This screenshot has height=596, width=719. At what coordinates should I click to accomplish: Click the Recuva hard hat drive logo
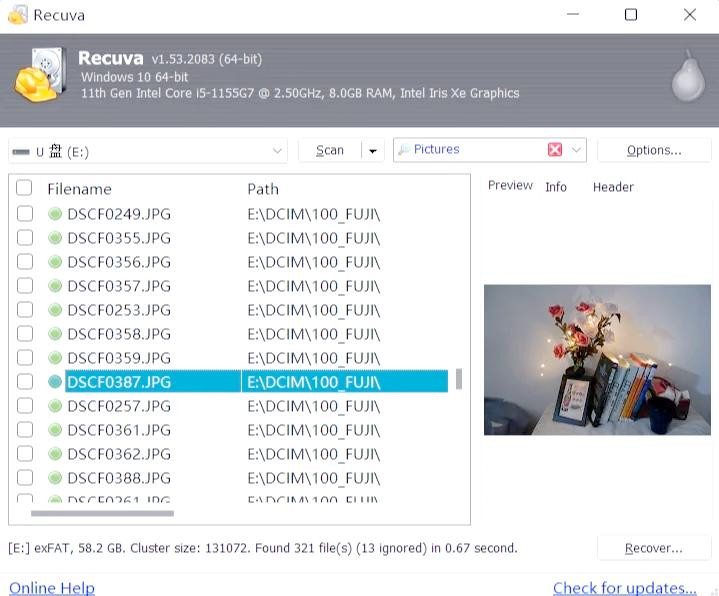click(x=40, y=74)
